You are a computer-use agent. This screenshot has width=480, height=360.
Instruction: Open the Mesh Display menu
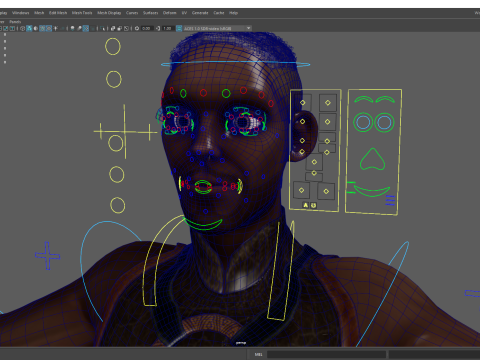(x=109, y=13)
